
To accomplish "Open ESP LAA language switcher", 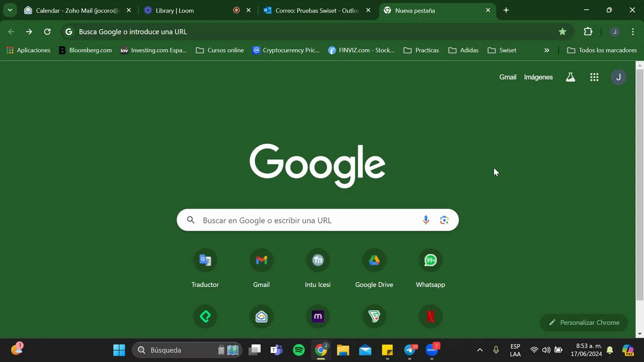I will point(515,350).
